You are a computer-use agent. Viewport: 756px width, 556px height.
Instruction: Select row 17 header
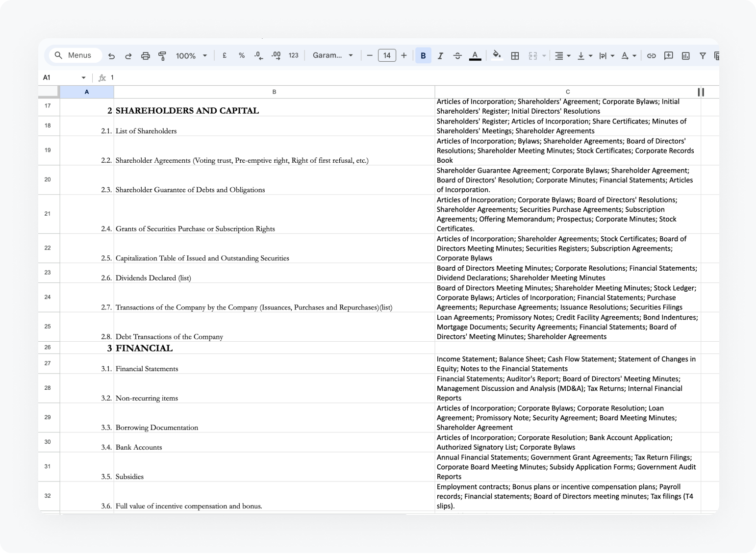(49, 106)
